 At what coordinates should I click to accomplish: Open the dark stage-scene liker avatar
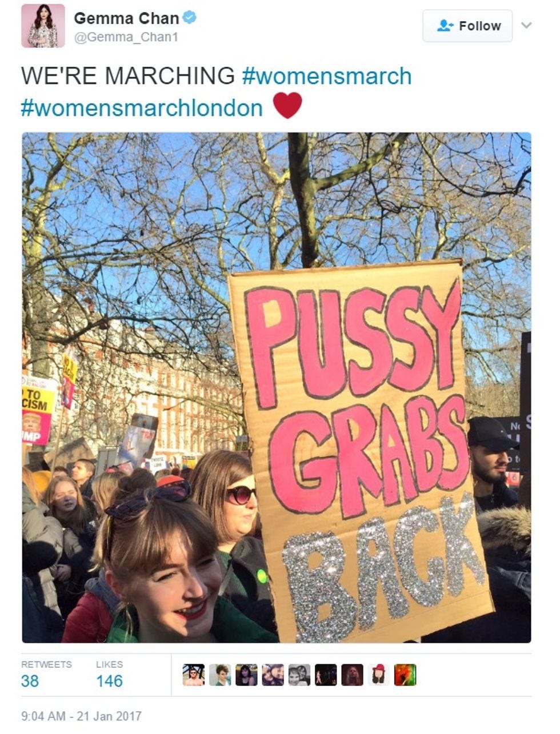click(x=326, y=675)
